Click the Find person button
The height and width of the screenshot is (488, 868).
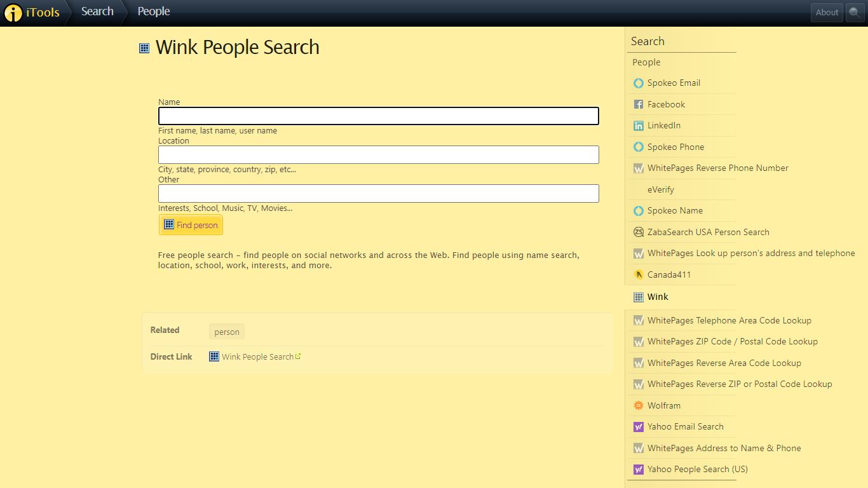click(x=191, y=225)
